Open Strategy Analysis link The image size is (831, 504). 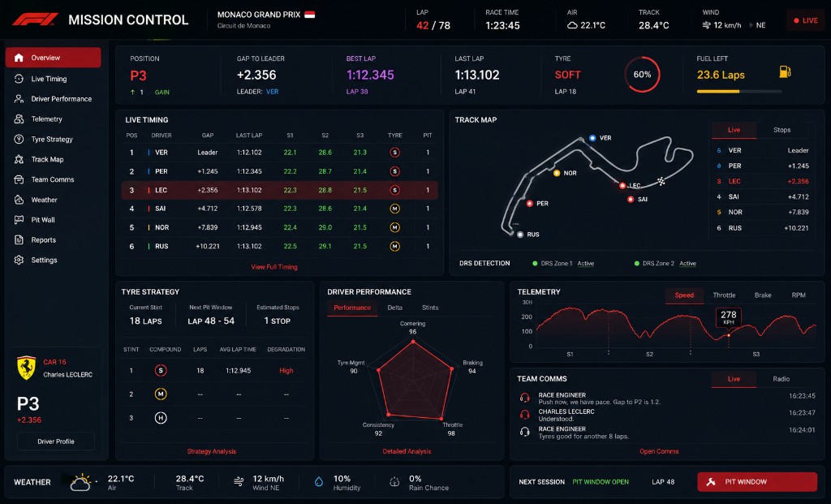pos(212,451)
